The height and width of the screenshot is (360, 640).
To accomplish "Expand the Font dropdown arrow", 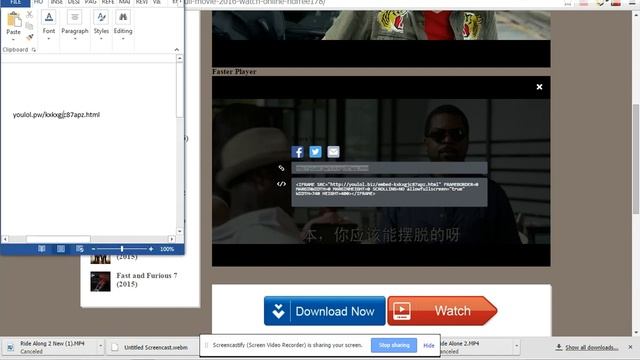I will coord(49,39).
